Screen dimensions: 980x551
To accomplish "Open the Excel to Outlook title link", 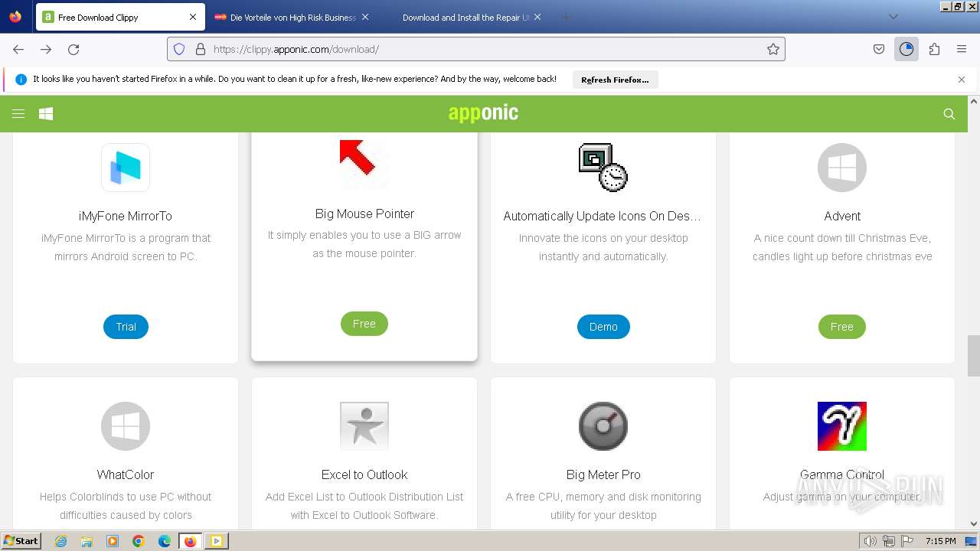I will [x=364, y=475].
